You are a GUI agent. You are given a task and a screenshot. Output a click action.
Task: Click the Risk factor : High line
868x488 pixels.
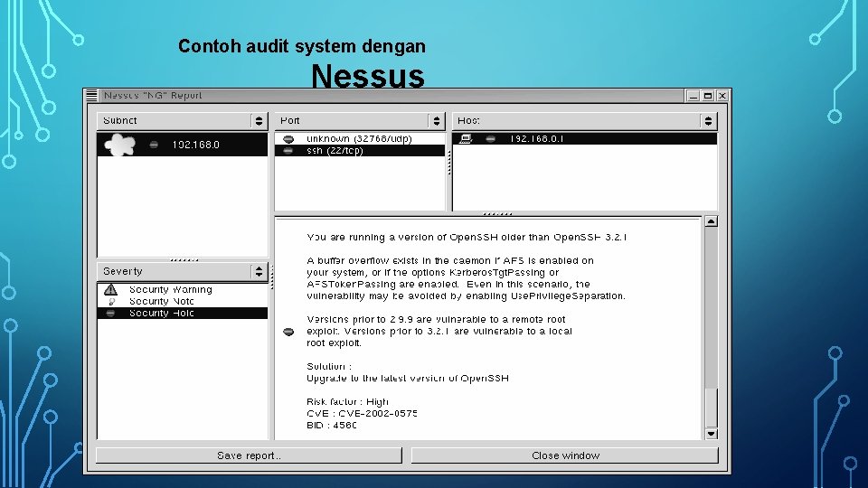pos(347,401)
